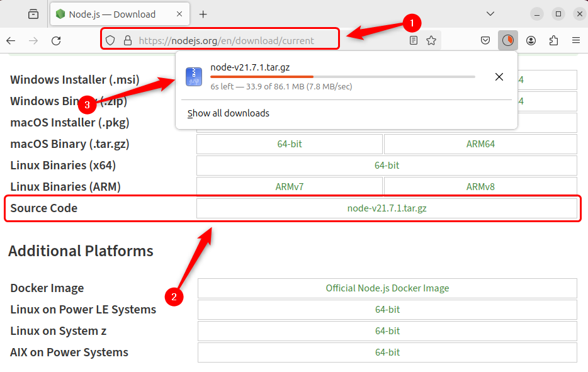This screenshot has height=372, width=588.
Task: Click the Additional Platforms heading
Action: 81,251
